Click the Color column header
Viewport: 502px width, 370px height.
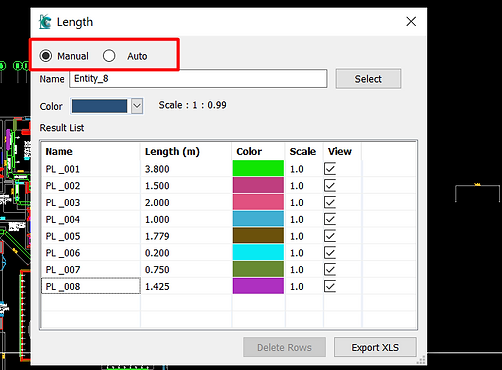pyautogui.click(x=258, y=151)
